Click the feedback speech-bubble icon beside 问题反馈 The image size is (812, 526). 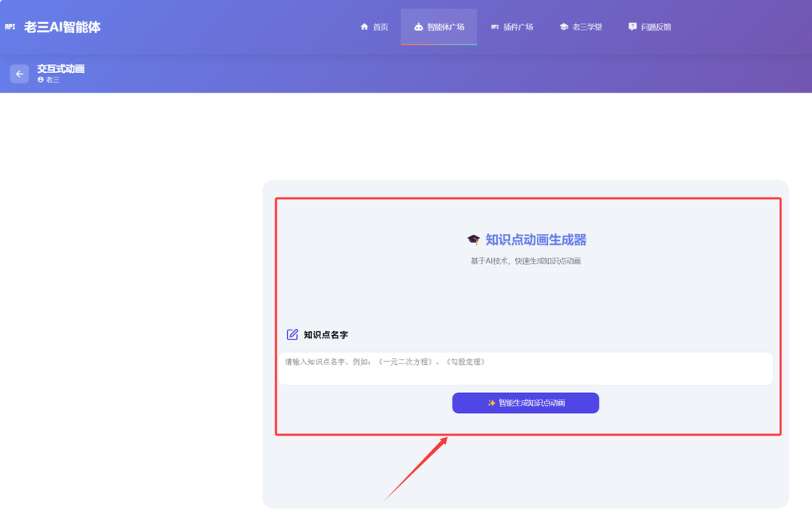(x=632, y=27)
